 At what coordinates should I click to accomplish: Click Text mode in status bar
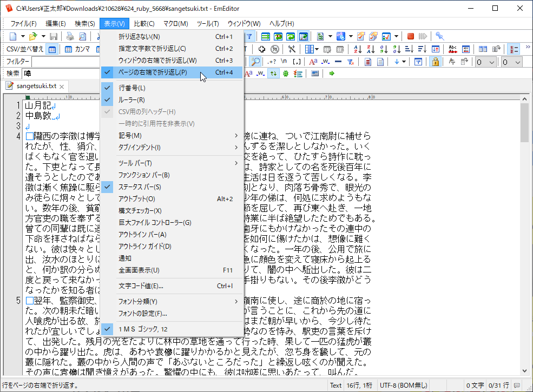(335, 385)
